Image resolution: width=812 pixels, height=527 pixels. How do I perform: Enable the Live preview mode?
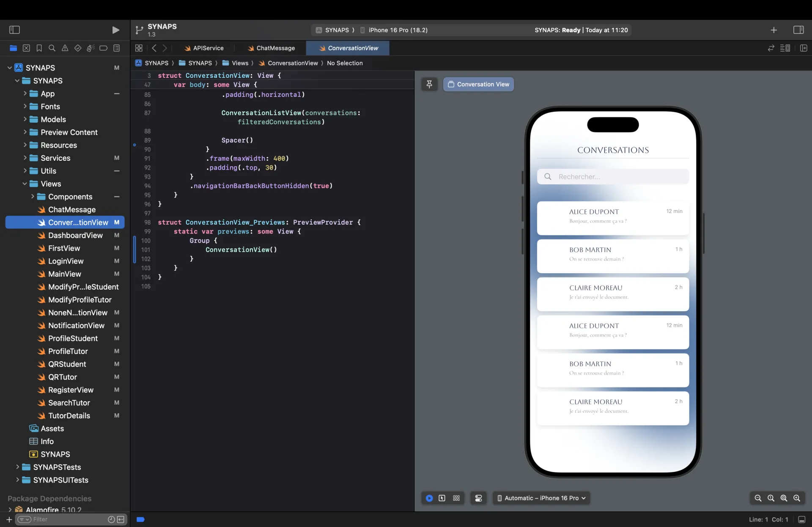pos(429,498)
